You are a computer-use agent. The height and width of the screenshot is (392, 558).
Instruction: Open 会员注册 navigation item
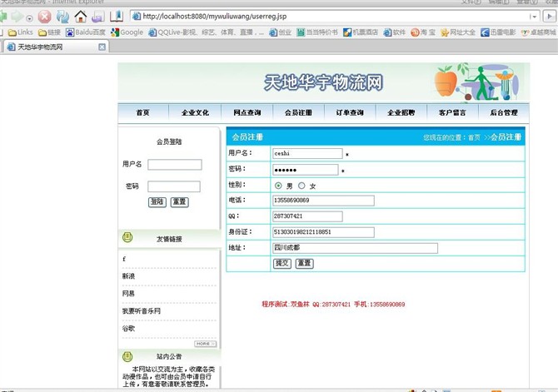click(x=298, y=112)
